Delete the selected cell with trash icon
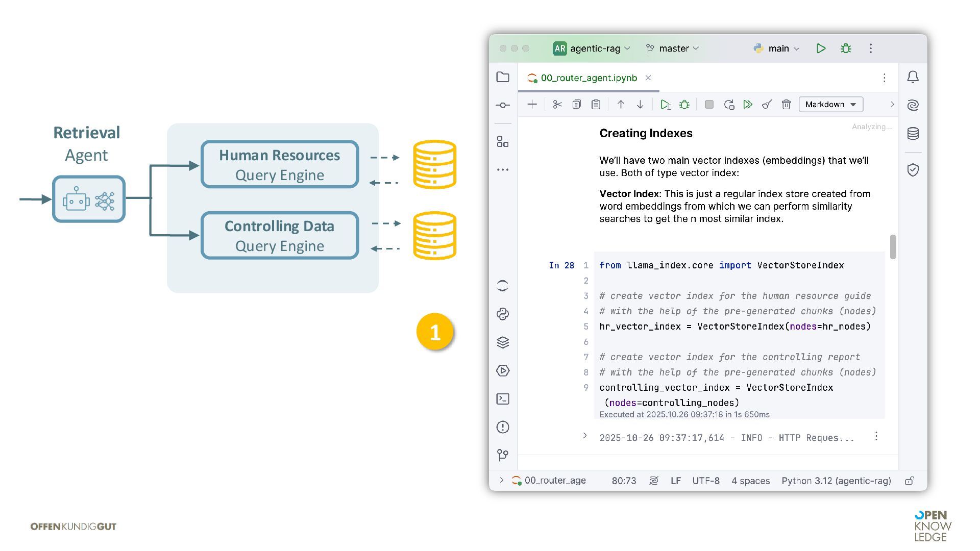Viewport: 980px width, 551px height. click(786, 105)
